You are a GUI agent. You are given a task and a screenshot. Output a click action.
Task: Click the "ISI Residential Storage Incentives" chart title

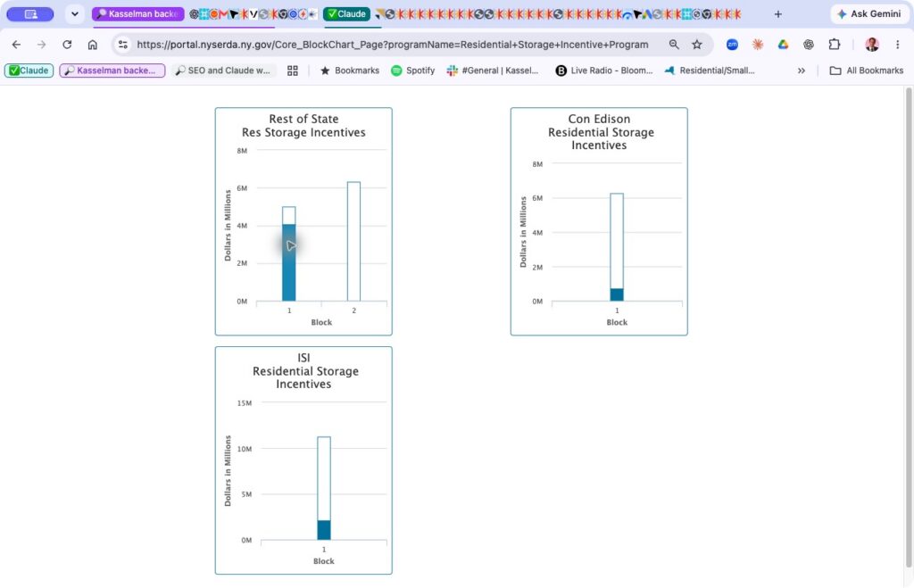305,370
